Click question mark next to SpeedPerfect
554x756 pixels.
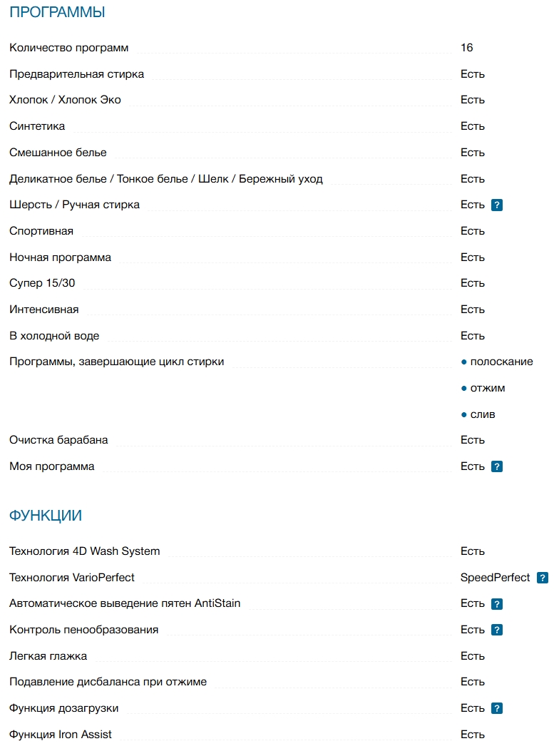[543, 578]
